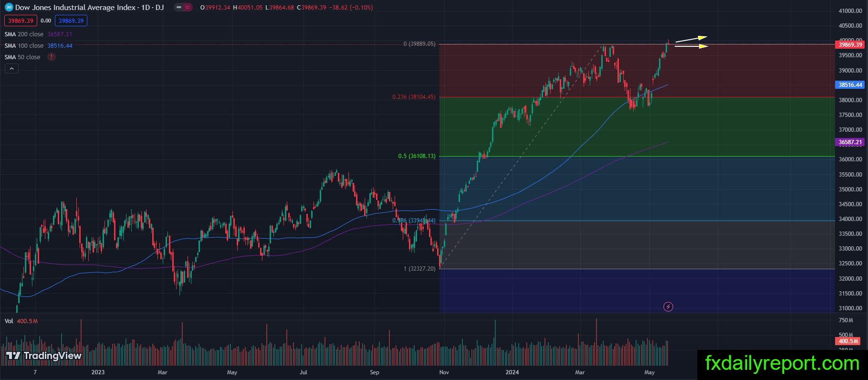
Task: Click the red 39869.39 price scale label
Action: pyautogui.click(x=850, y=45)
